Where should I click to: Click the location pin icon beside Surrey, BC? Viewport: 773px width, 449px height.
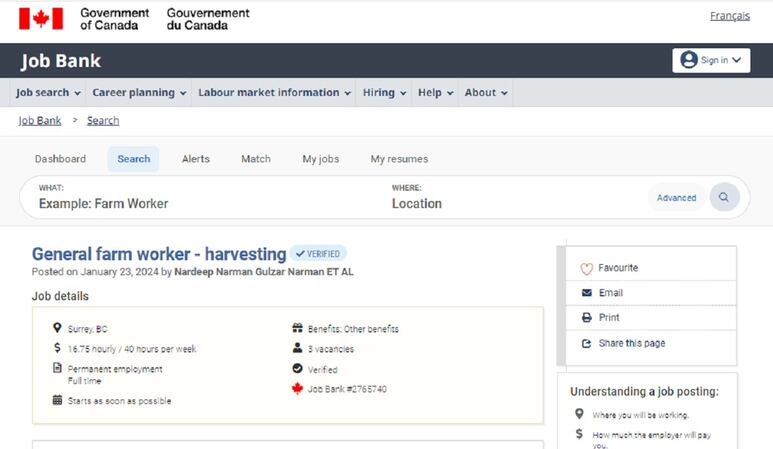(57, 328)
